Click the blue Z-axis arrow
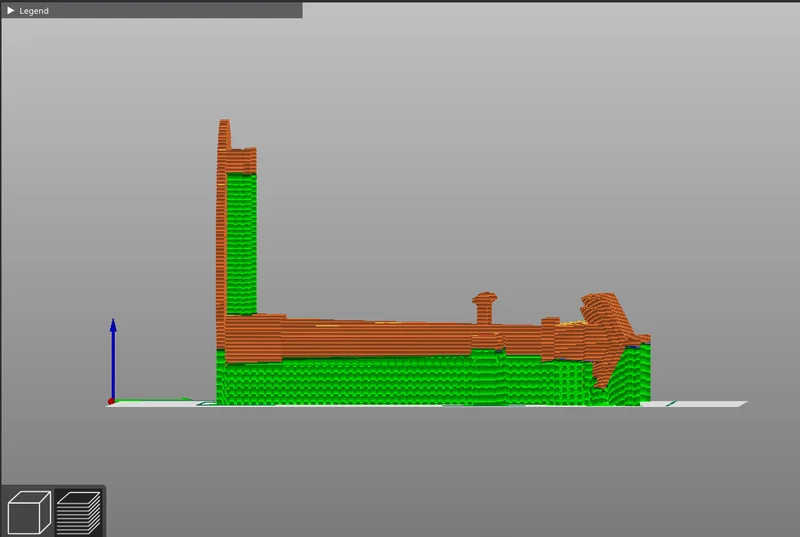 [x=113, y=359]
